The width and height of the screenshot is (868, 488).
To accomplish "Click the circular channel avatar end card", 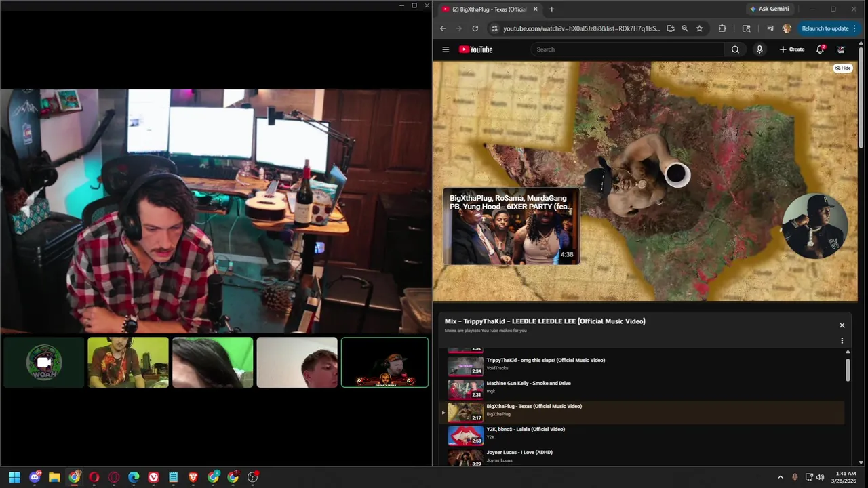I will click(814, 226).
